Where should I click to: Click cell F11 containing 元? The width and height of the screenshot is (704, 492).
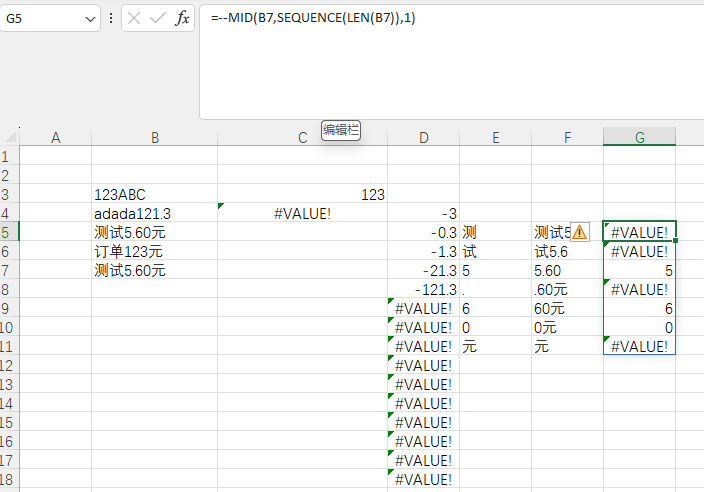click(x=567, y=346)
